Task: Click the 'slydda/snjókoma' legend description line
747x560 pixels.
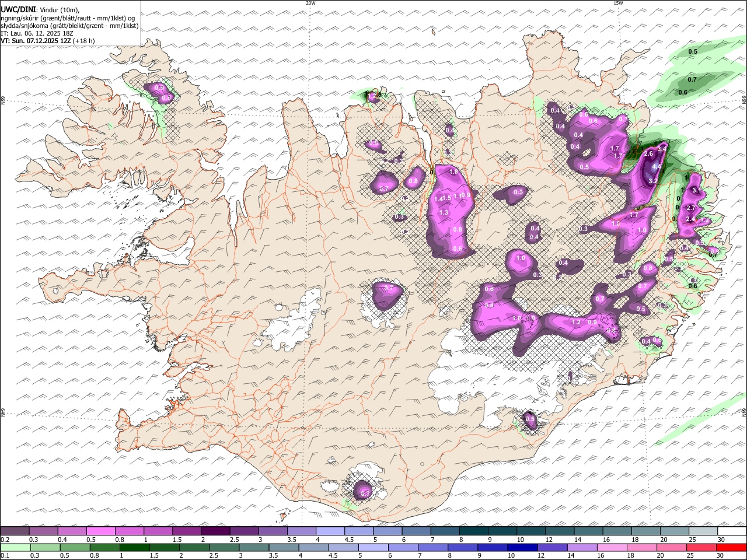Action: (69, 26)
